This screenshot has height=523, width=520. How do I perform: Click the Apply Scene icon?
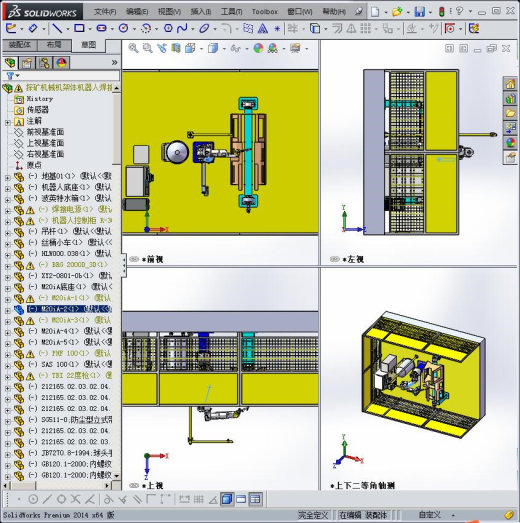click(x=273, y=48)
